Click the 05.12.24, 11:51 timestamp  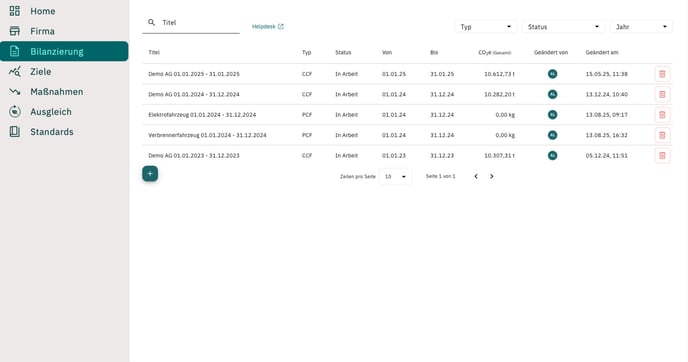click(x=606, y=156)
